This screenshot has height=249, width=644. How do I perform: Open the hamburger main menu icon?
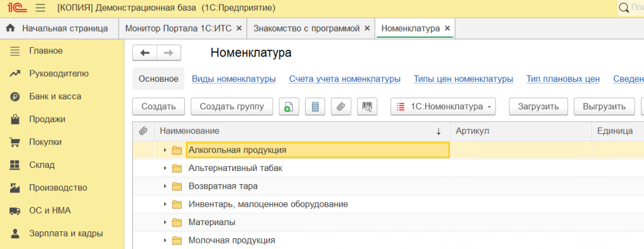click(40, 8)
